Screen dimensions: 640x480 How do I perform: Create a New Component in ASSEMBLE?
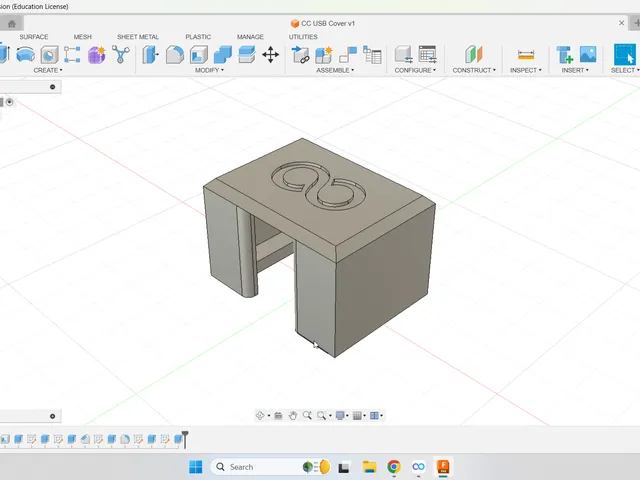324,54
